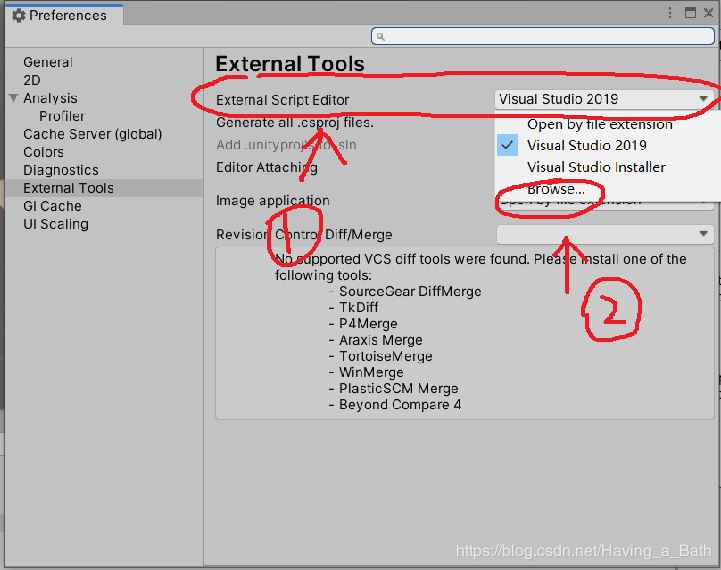
Task: Click the Editor Attaching label
Action: click(x=267, y=167)
